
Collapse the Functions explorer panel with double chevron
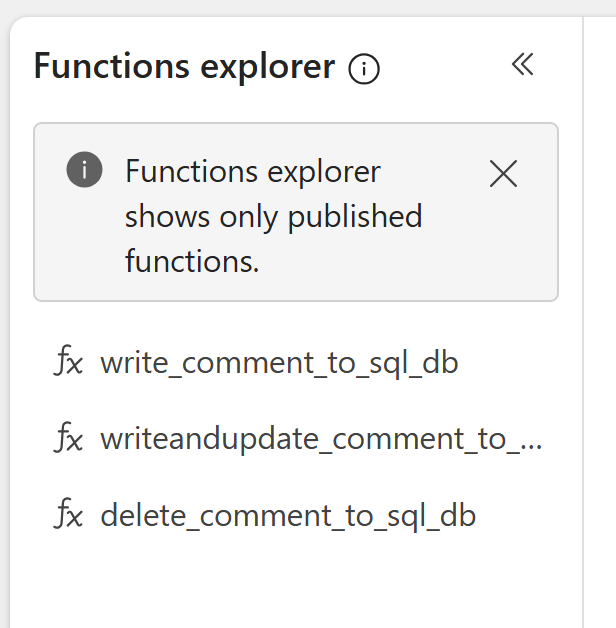pos(522,66)
